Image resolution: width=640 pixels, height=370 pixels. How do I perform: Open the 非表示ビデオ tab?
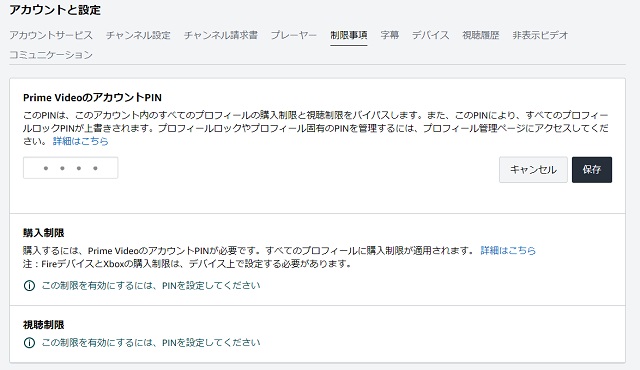tap(540, 35)
